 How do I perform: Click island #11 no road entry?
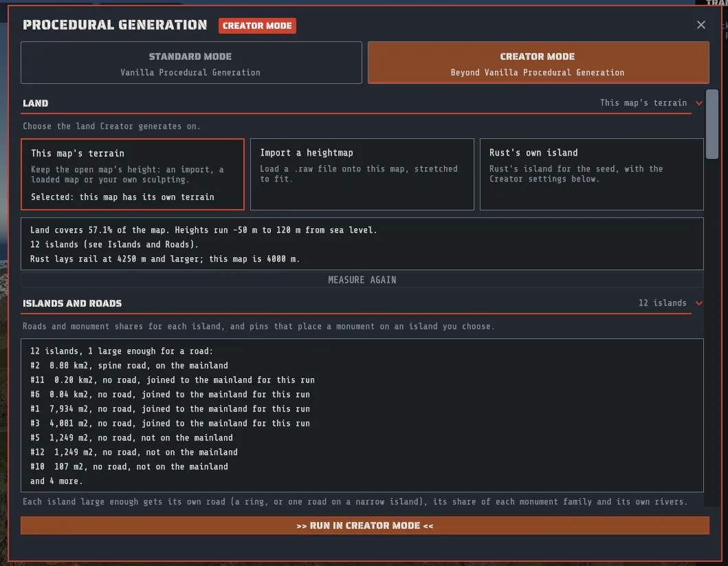[173, 380]
